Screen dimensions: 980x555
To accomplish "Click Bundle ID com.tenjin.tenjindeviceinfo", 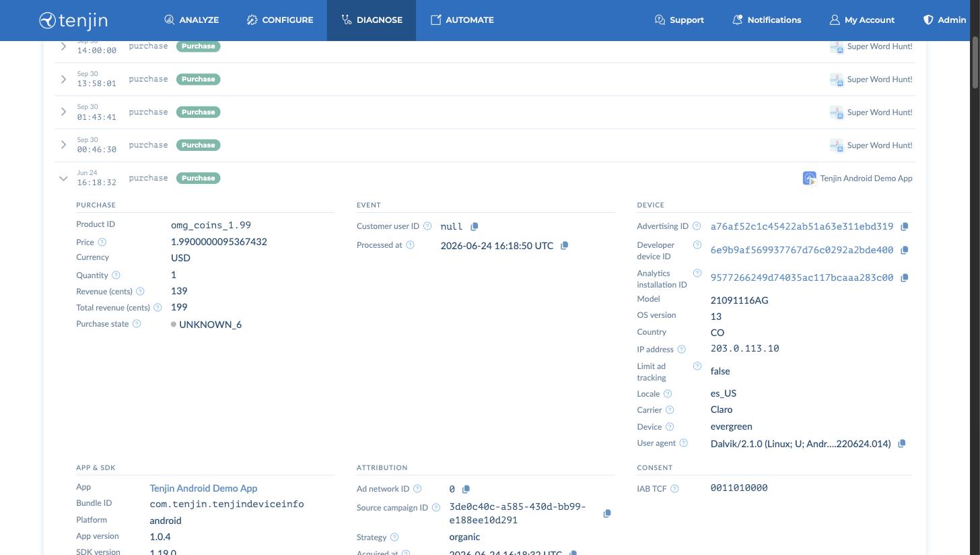I will [x=227, y=504].
